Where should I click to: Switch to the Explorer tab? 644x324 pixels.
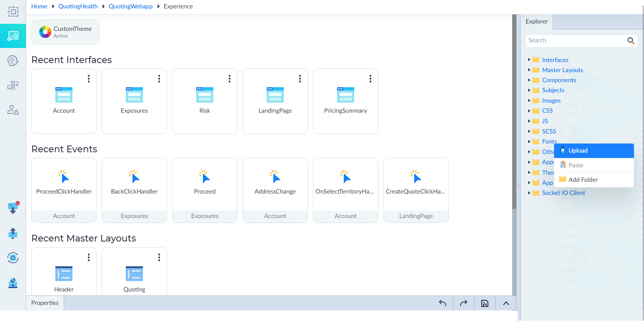[537, 22]
